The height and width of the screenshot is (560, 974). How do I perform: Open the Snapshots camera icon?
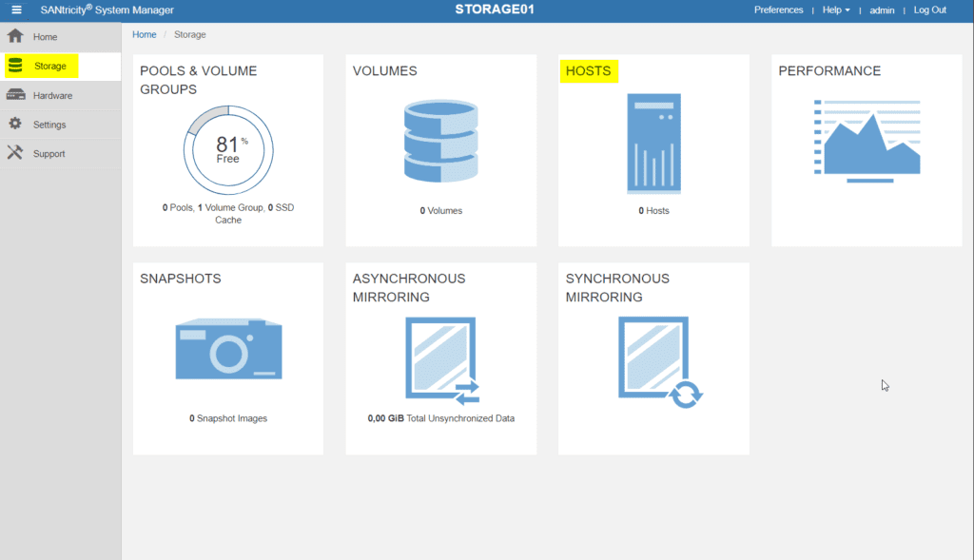(227, 349)
